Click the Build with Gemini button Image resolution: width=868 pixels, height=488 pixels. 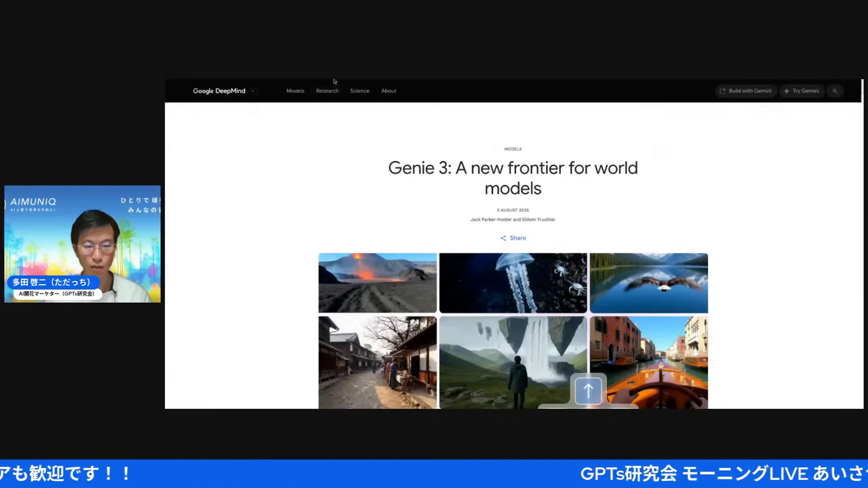point(746,91)
